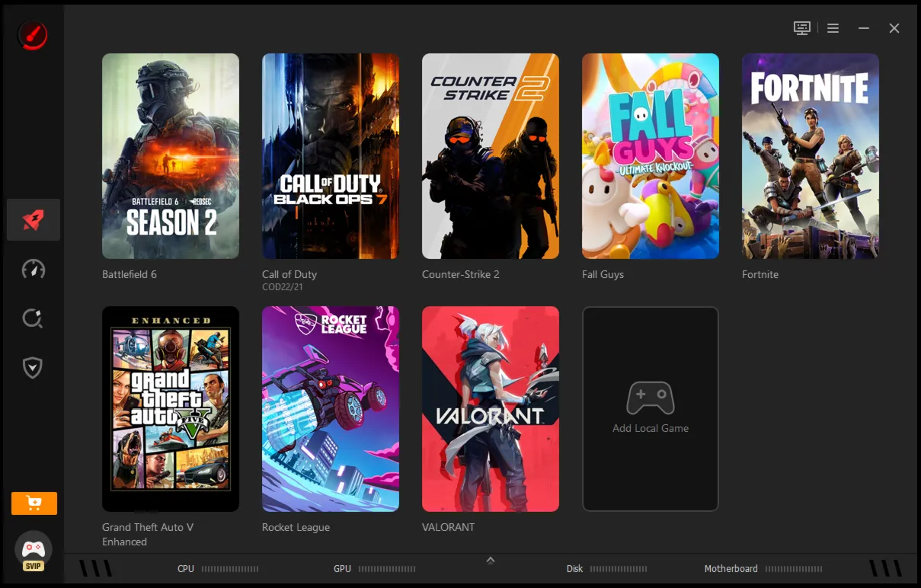Click the GPU usage meter
This screenshot has width=921, height=588.
tap(387, 569)
